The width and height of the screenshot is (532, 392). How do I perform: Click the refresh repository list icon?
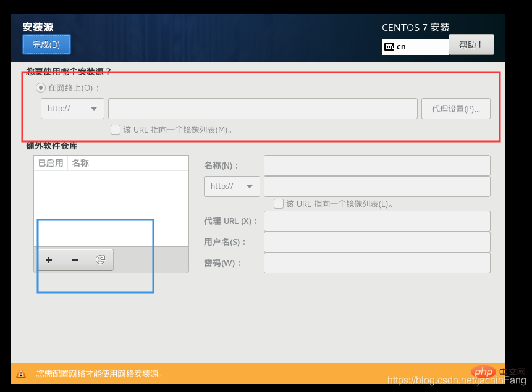pos(101,261)
